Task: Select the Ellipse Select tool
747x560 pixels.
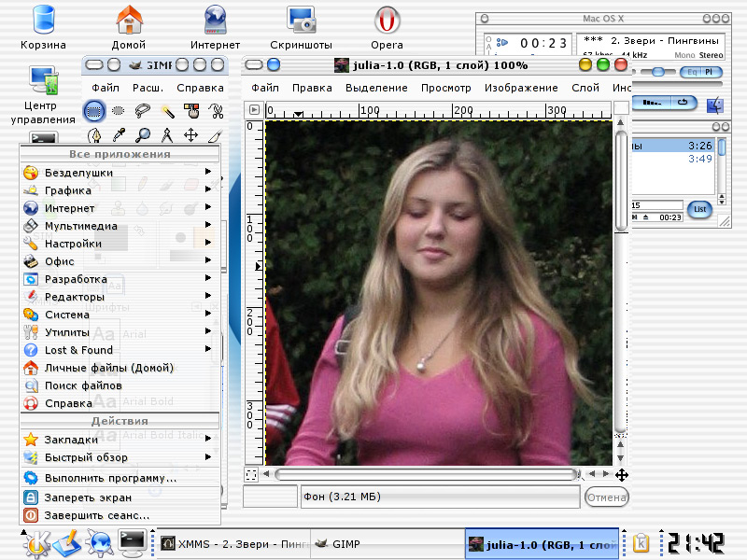Action: pyautogui.click(x=119, y=111)
